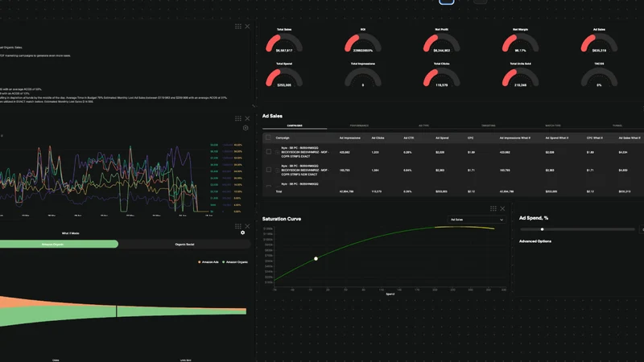Switch to the Funnel tab

tap(617, 125)
